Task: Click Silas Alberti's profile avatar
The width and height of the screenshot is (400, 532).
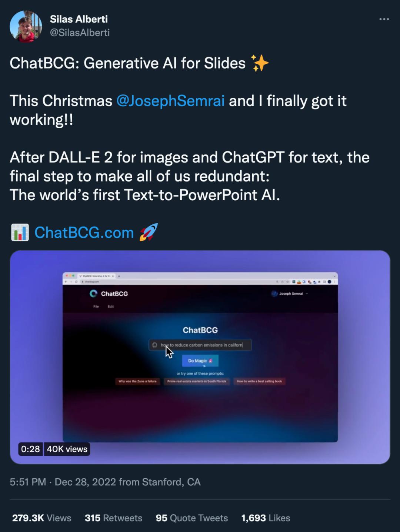Action: pyautogui.click(x=26, y=26)
